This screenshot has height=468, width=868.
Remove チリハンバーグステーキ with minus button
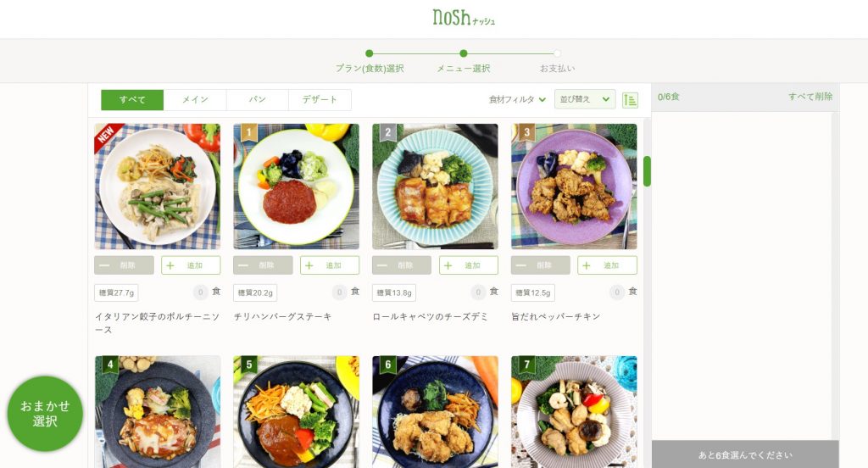click(263, 265)
